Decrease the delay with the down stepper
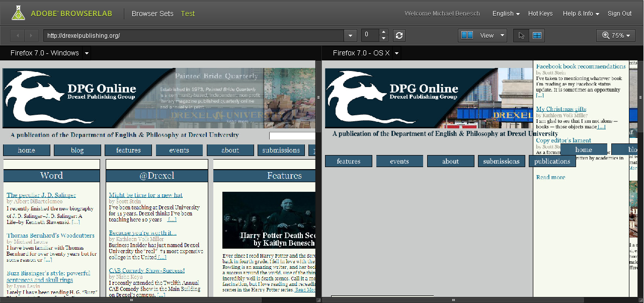The image size is (644, 303). [x=383, y=38]
